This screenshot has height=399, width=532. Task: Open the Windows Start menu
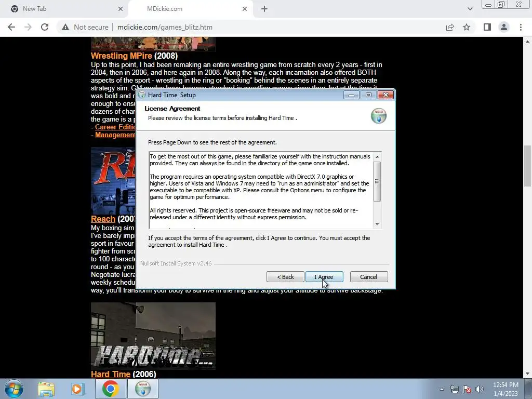click(x=14, y=389)
